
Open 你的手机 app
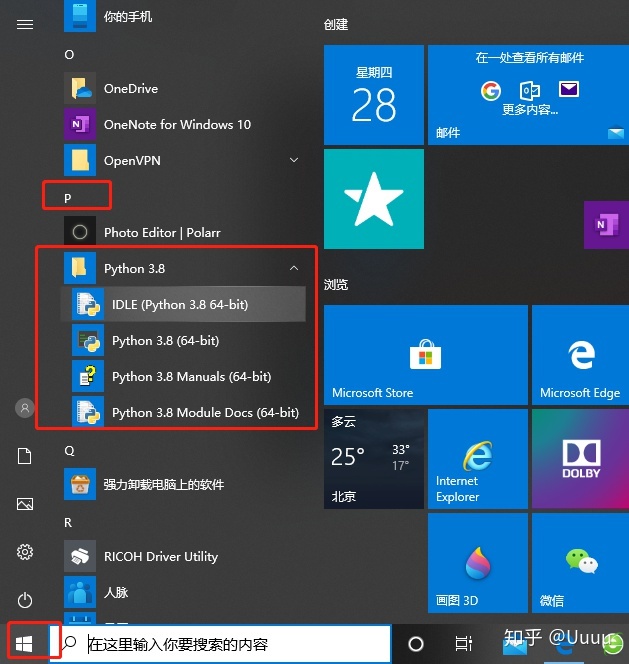(x=183, y=17)
